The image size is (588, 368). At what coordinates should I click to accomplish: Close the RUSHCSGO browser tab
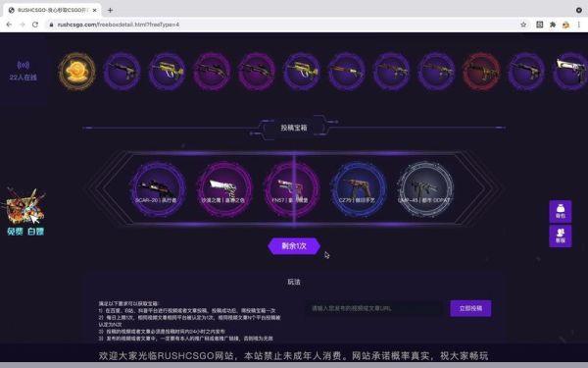click(x=94, y=10)
